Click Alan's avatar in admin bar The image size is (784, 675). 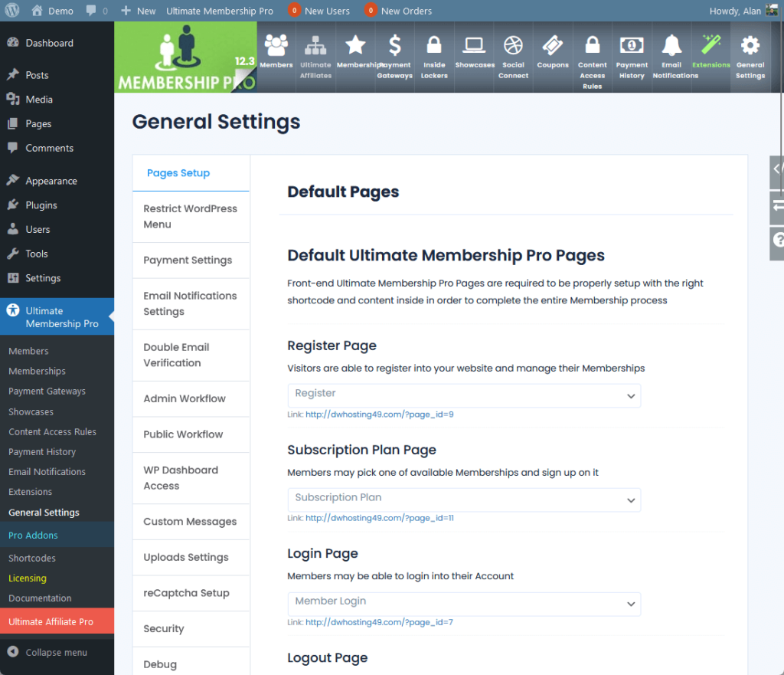tap(772, 10)
